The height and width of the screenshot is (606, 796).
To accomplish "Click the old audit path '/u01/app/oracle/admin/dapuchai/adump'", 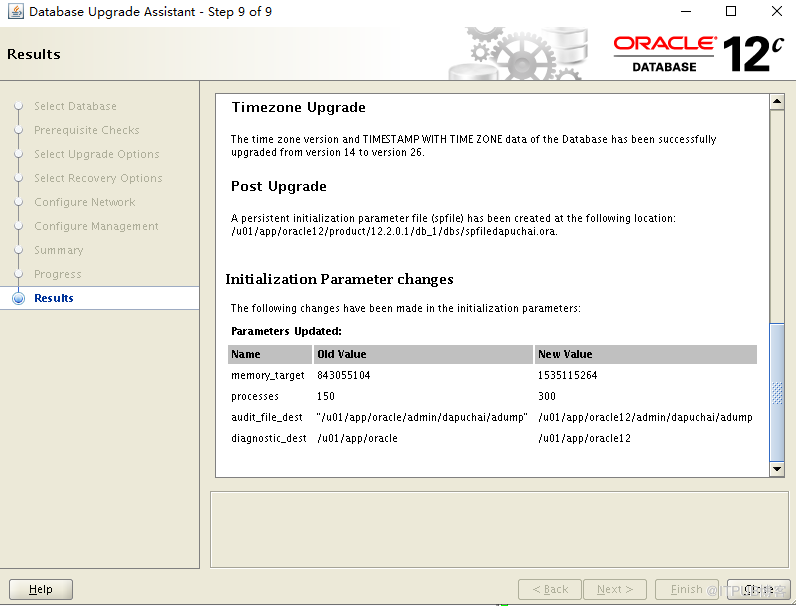I will point(422,417).
